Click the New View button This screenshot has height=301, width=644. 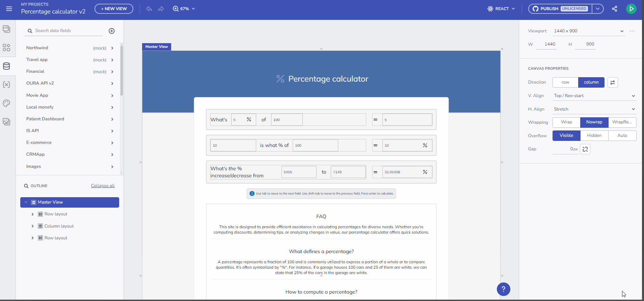click(114, 9)
